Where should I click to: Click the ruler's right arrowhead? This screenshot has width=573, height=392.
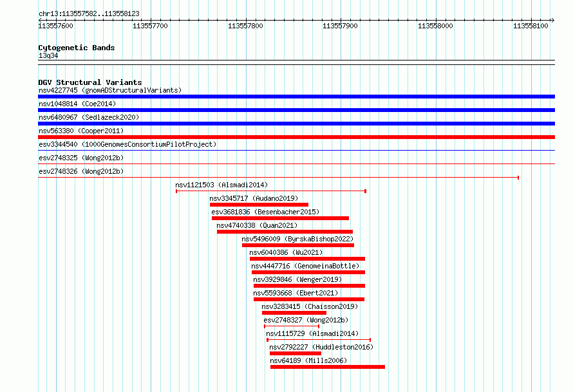click(553, 20)
